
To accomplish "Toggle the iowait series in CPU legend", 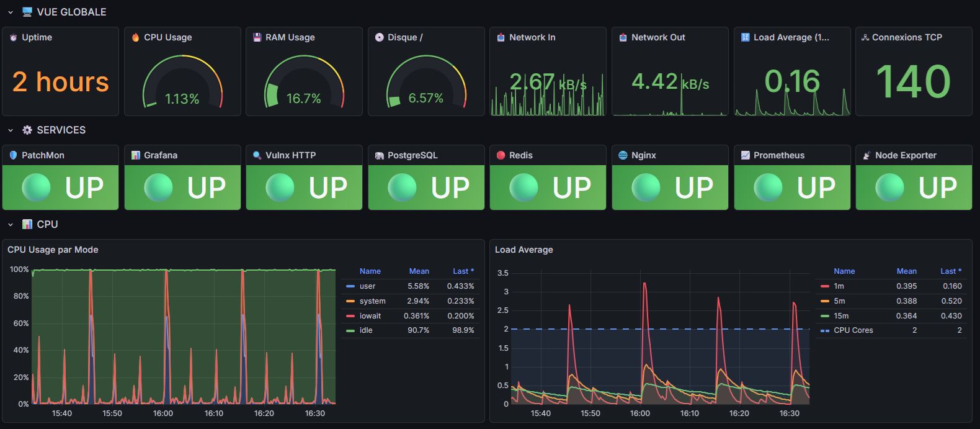I will (x=370, y=316).
